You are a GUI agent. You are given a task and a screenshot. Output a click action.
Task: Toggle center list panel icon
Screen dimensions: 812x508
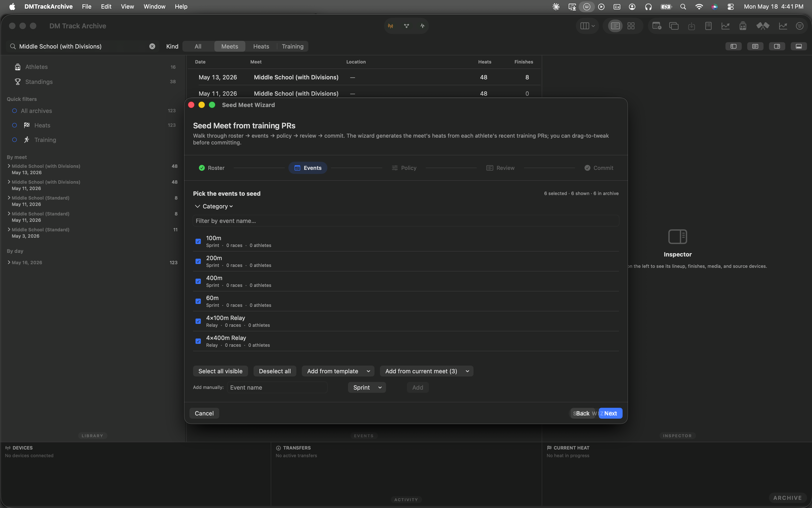click(755, 46)
